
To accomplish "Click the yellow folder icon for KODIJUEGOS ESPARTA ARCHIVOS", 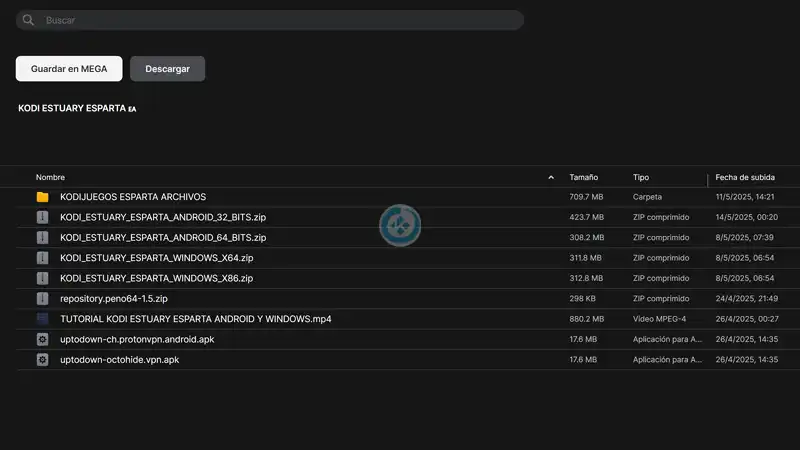I will pos(42,197).
